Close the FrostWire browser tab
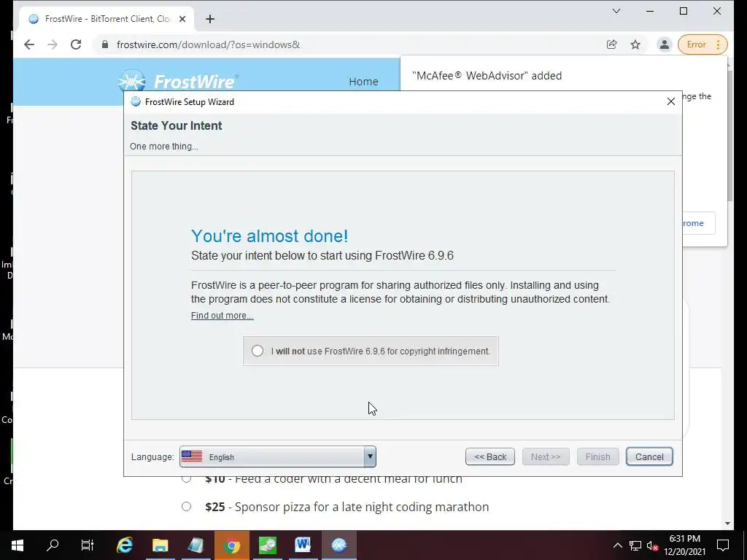747x560 pixels. tap(182, 19)
